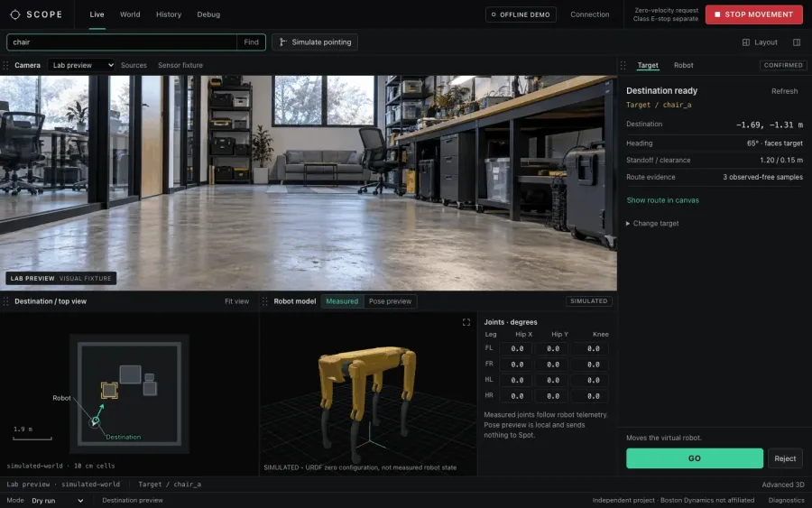Grab the Camera panel drag handle
Image resolution: width=812 pixels, height=508 pixels.
point(5,65)
